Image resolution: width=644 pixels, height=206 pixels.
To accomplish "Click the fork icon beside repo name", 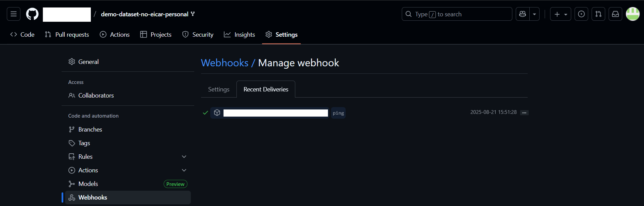I will point(193,14).
